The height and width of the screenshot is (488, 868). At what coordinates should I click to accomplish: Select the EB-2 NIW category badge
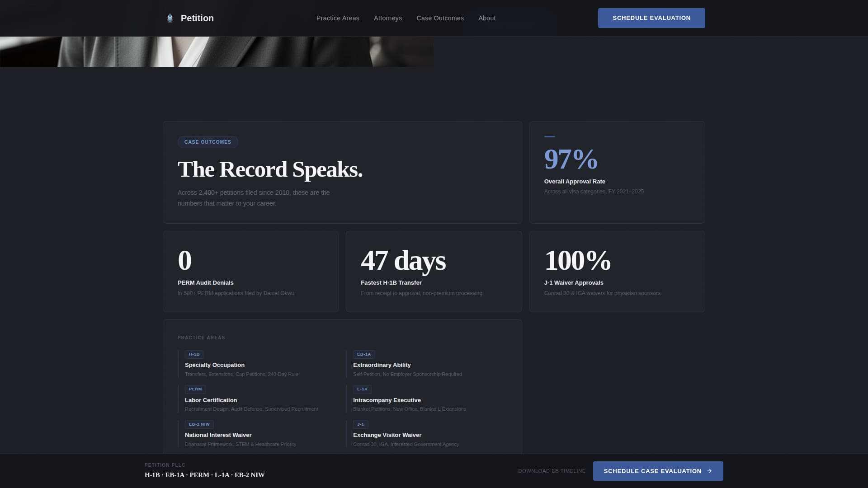point(199,424)
